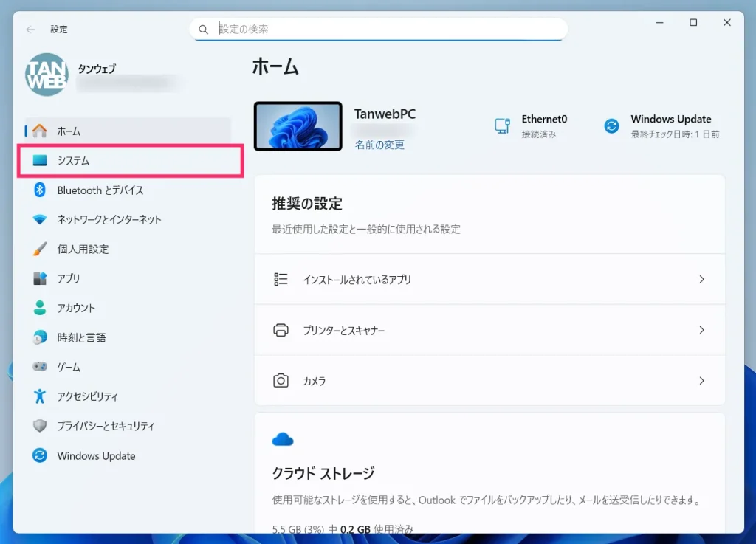The height and width of the screenshot is (544, 756).
Task: Click the camera icon in recommended settings
Action: click(281, 381)
